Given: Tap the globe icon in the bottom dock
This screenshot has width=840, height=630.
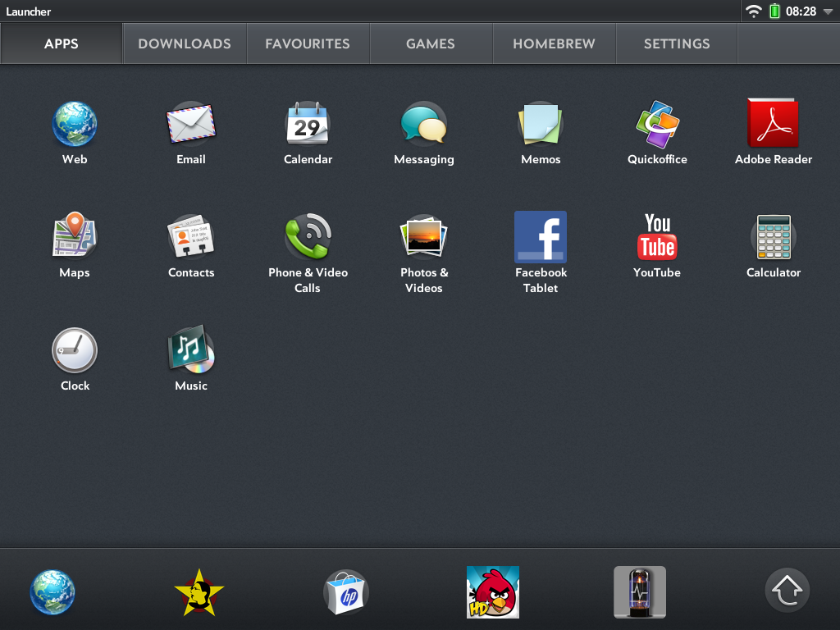Looking at the screenshot, I should click(52, 592).
